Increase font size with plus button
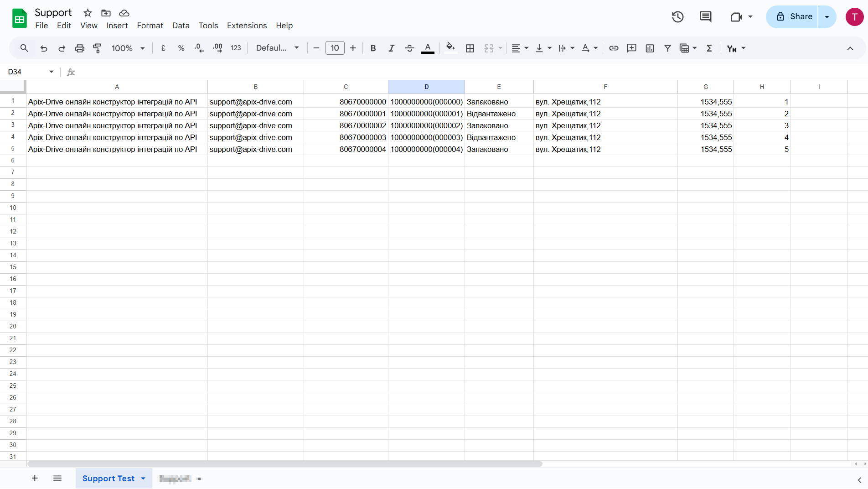The height and width of the screenshot is (489, 868). pyautogui.click(x=353, y=48)
